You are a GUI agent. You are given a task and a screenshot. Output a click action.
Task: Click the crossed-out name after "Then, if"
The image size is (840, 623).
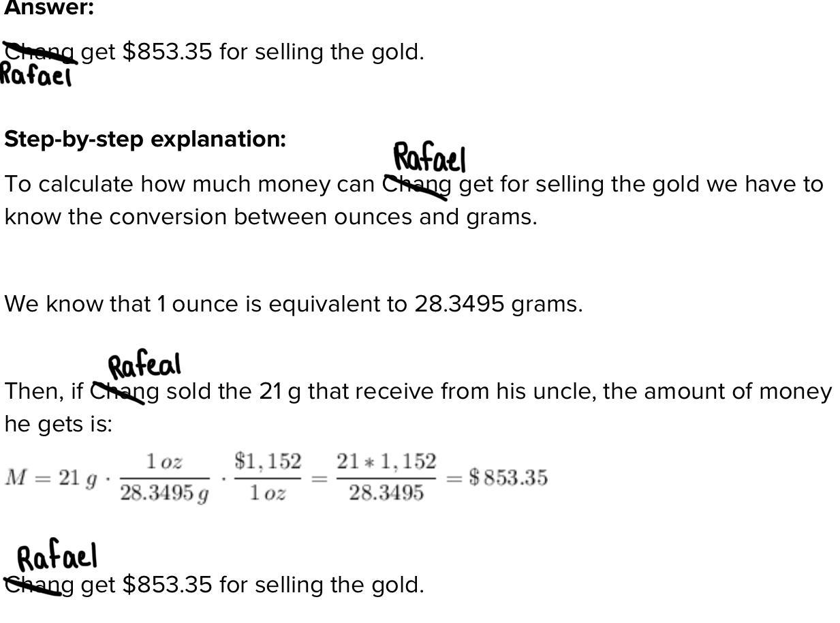click(124, 392)
